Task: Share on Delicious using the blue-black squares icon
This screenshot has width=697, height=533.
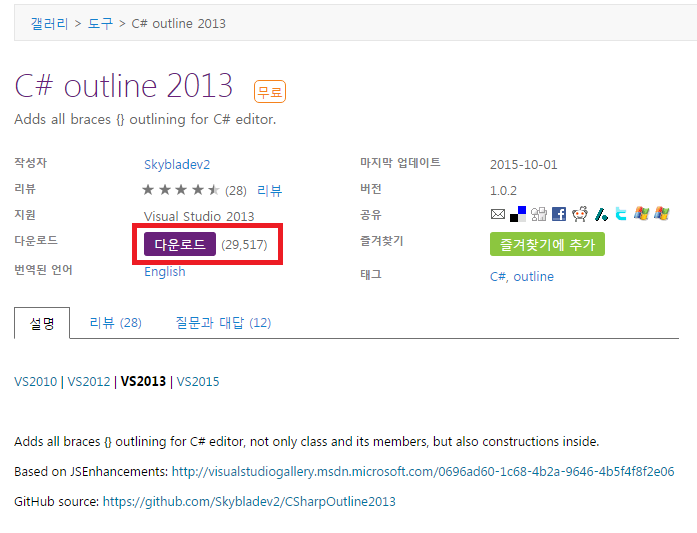Action: [x=518, y=214]
